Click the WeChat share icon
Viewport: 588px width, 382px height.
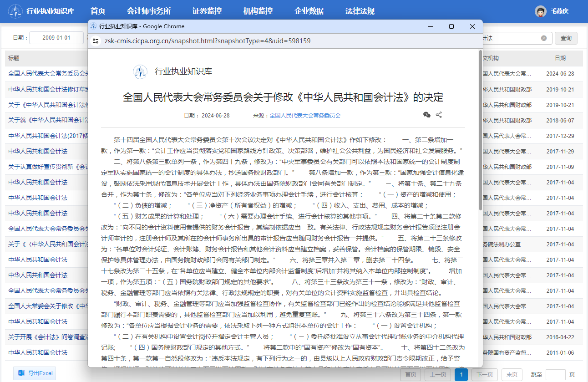tap(426, 115)
